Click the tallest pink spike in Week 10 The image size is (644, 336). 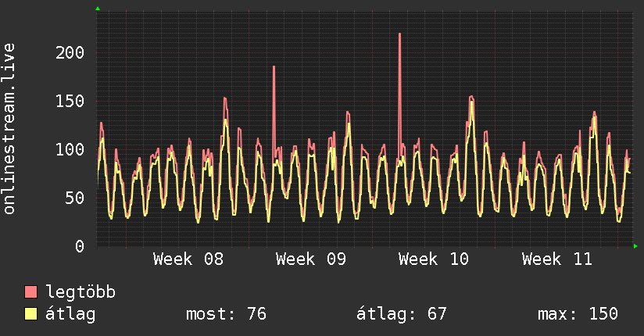[399, 95]
